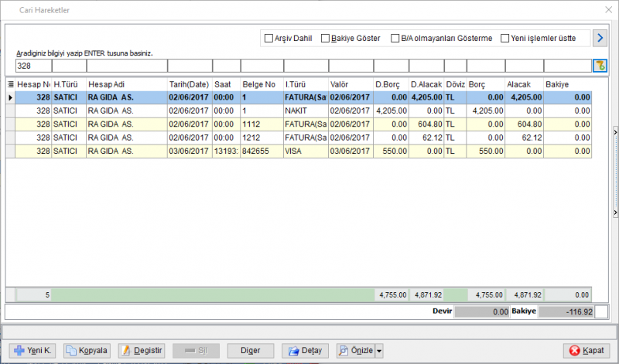Click the blue arrow next to checkboxes
The image size is (619, 364).
click(600, 38)
